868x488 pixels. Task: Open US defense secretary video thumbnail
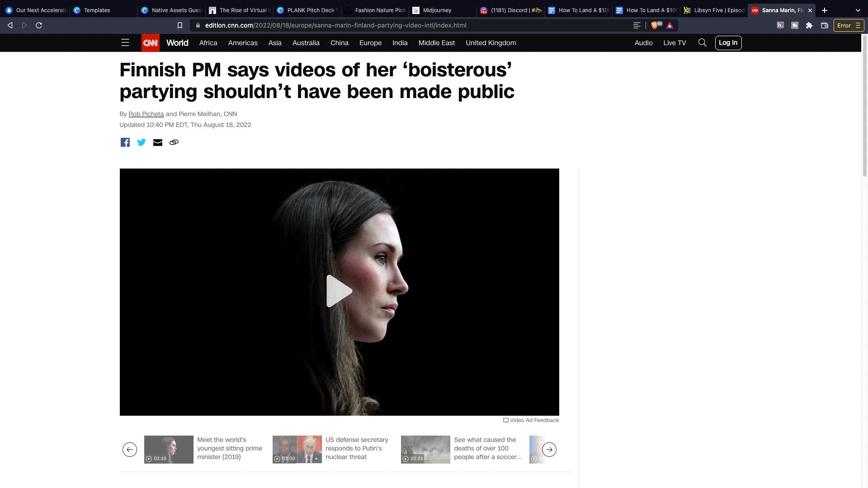[x=297, y=450]
